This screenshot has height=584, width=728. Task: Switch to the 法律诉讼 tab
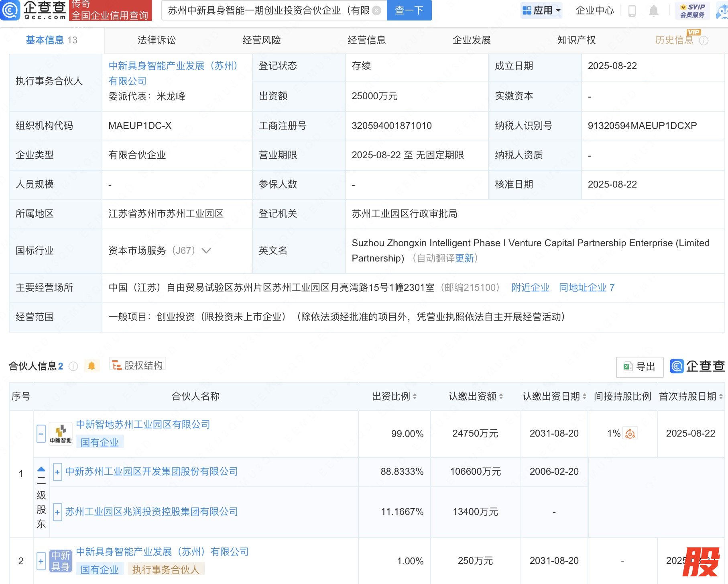[157, 40]
